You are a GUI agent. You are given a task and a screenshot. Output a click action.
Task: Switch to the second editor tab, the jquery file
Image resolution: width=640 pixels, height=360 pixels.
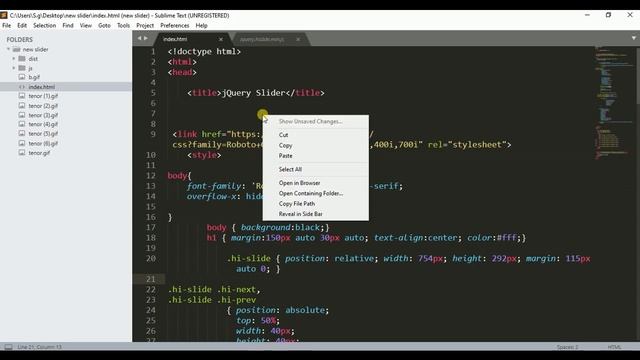pyautogui.click(x=262, y=39)
